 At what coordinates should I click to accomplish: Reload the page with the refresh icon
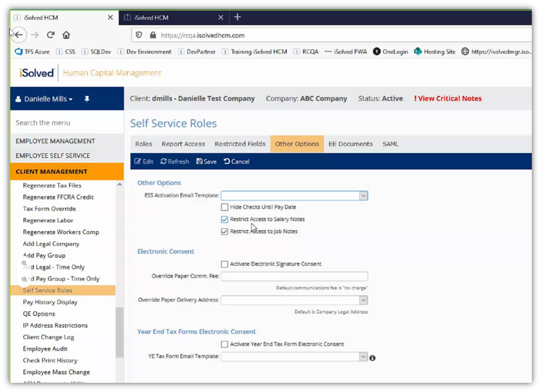pos(51,35)
